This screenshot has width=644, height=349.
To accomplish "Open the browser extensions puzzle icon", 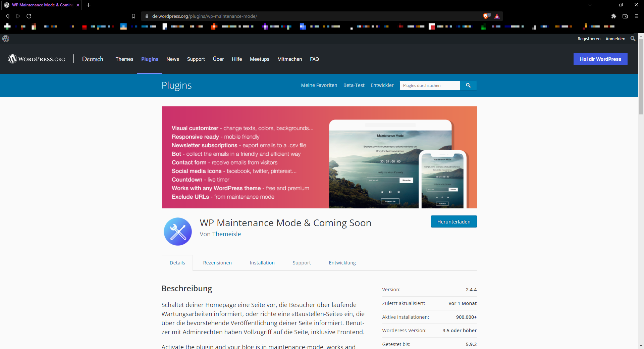I will pyautogui.click(x=614, y=16).
